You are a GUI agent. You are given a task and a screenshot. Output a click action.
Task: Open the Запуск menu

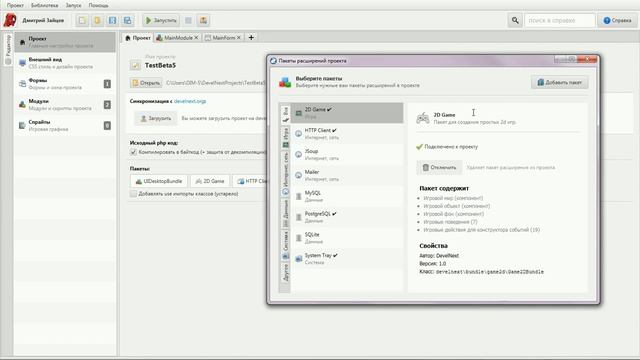(73, 5)
